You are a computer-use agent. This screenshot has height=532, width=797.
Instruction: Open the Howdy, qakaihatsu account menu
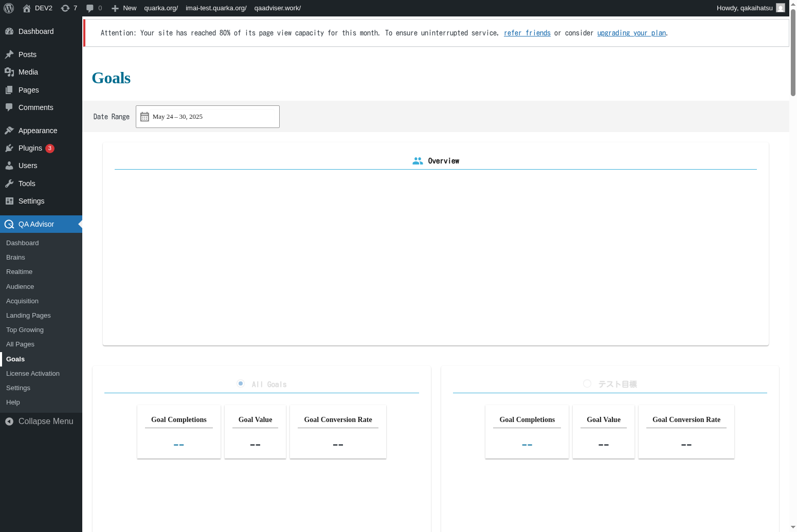click(744, 8)
